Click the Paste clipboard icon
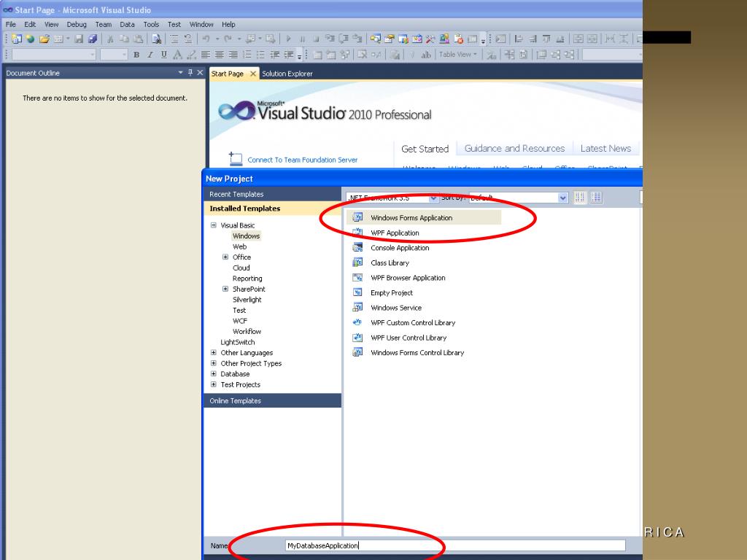The height and width of the screenshot is (560, 747). [x=138, y=39]
